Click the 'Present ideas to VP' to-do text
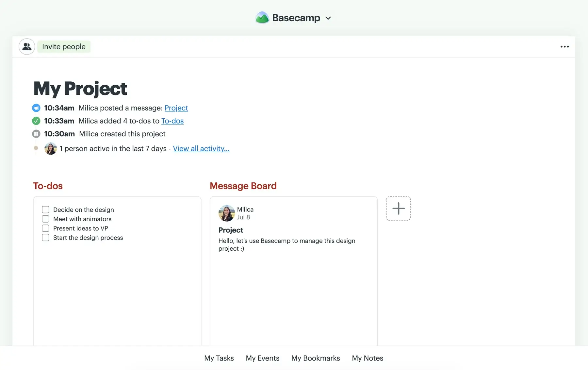The width and height of the screenshot is (588, 370). [x=81, y=228]
